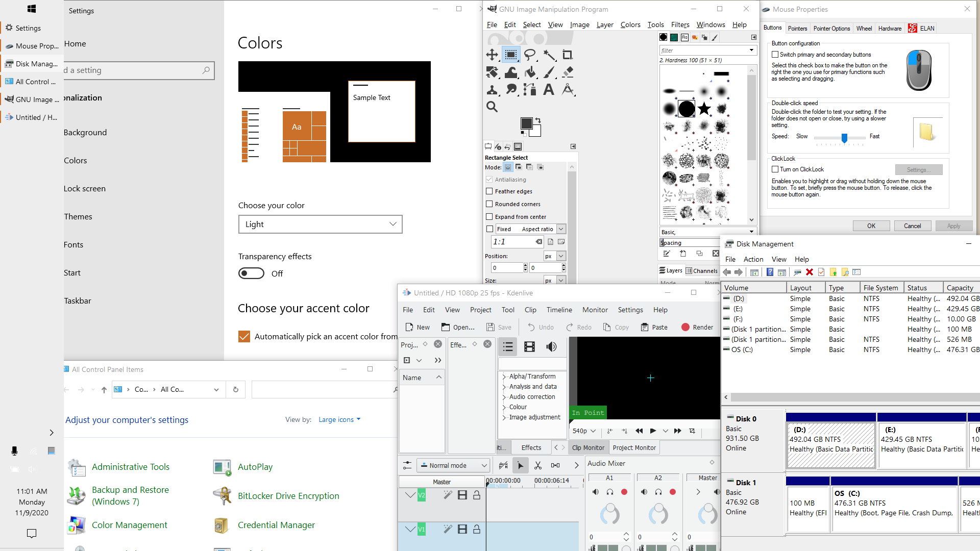The image size is (980, 551).
Task: Select the Crop tool in GIMP
Action: pyautogui.click(x=568, y=55)
